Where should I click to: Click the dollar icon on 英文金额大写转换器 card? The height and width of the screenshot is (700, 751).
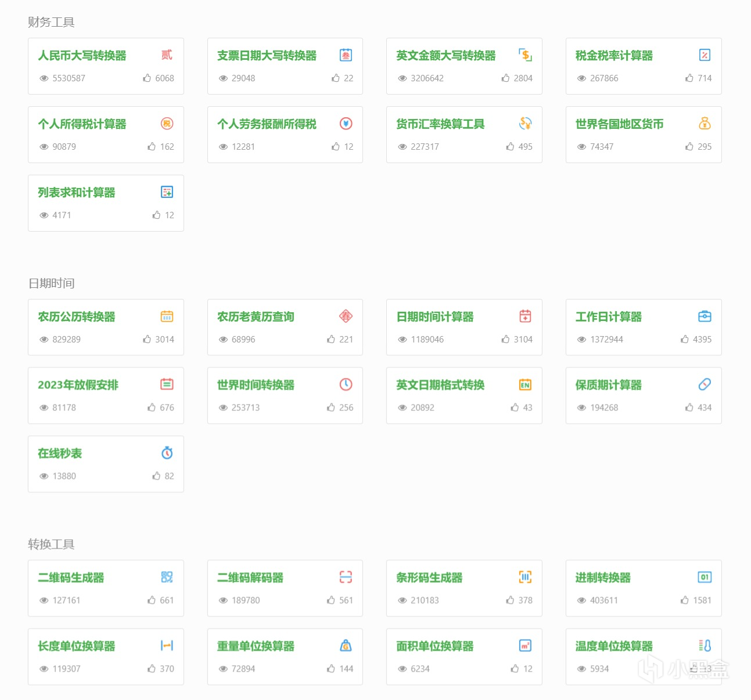tap(526, 55)
